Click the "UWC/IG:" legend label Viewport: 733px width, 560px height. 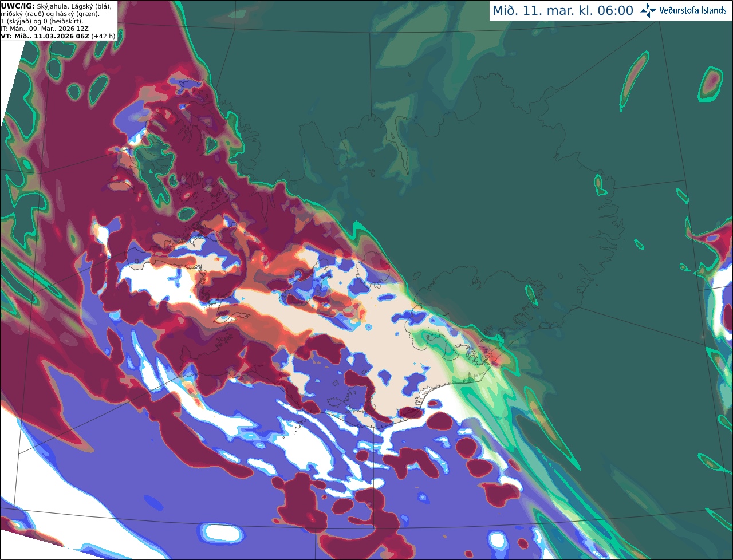point(18,6)
